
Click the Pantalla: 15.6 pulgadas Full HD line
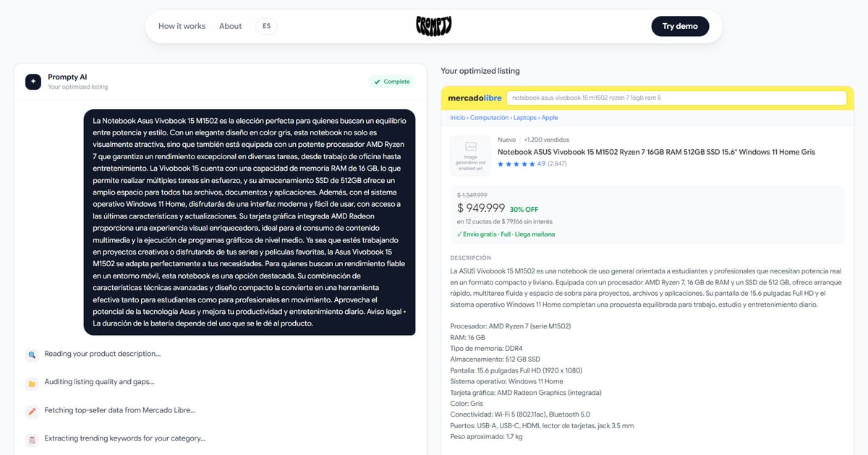[x=516, y=370]
